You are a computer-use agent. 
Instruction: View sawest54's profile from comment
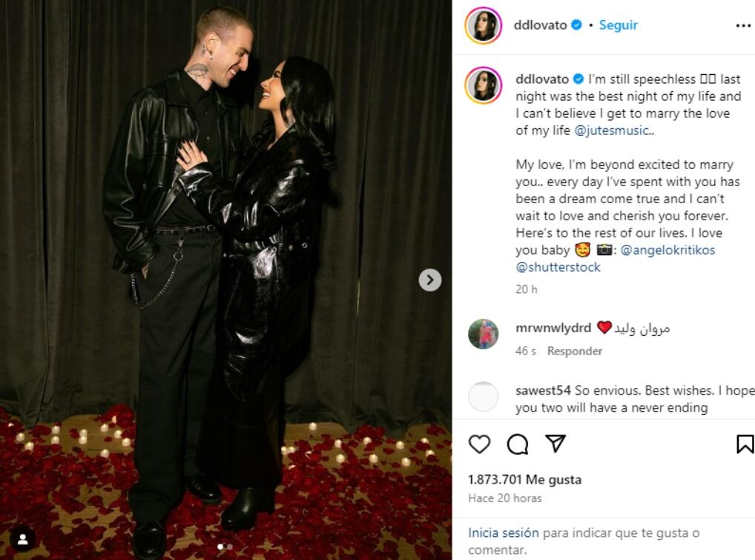tap(543, 390)
